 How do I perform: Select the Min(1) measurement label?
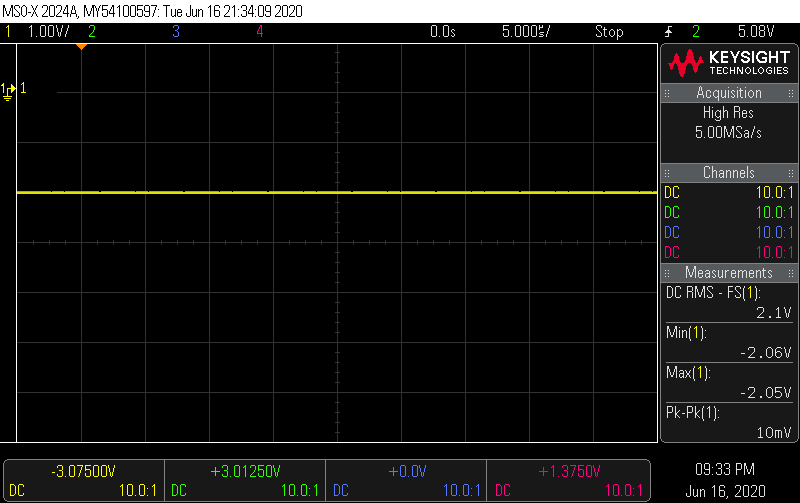686,333
